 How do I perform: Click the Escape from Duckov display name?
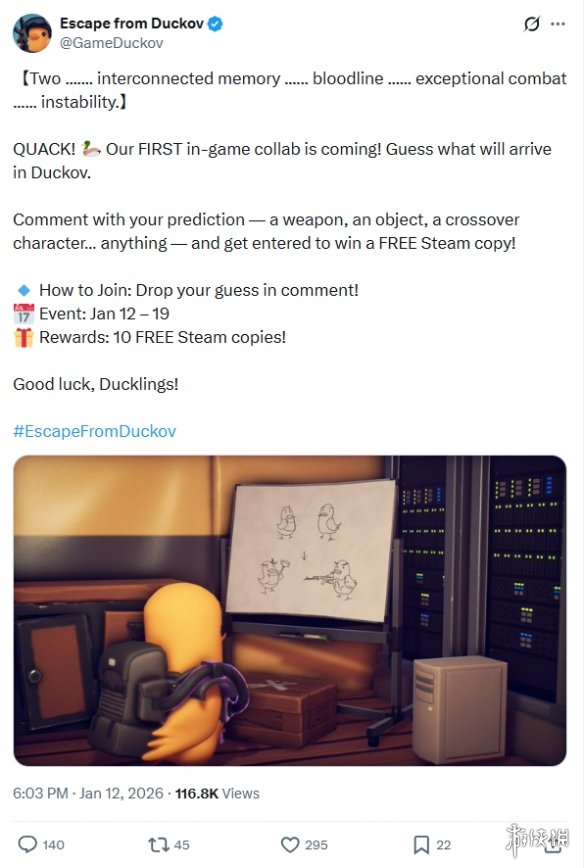coord(132,23)
